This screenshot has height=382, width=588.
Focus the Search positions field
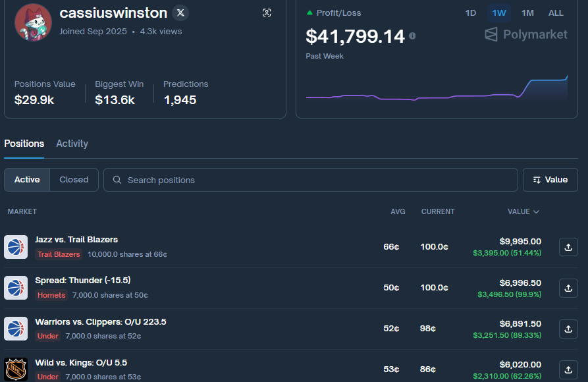click(x=311, y=180)
